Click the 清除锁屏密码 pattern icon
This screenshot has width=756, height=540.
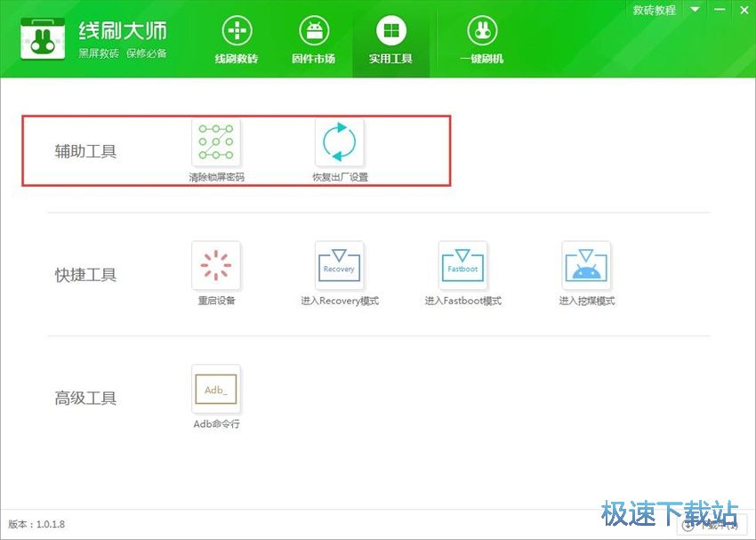[x=216, y=142]
